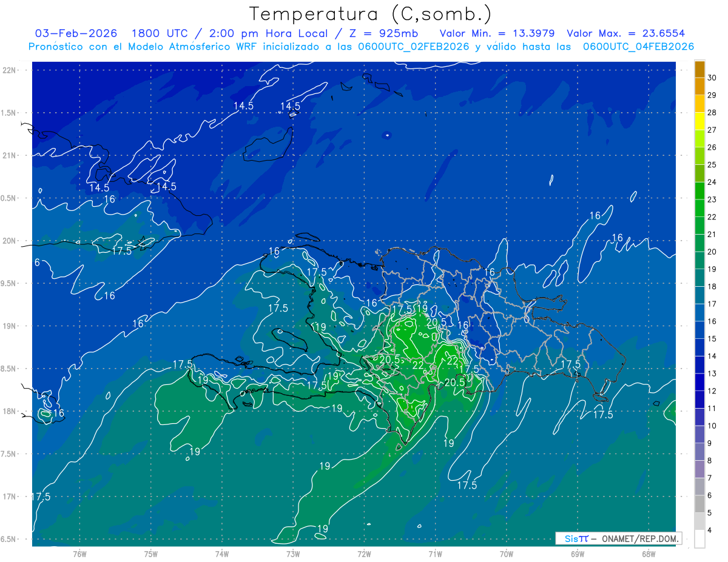Click the colorbar label "30"
The height and width of the screenshot is (562, 728).
coord(712,78)
